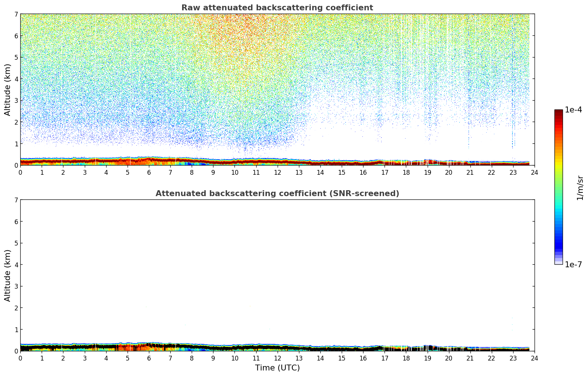Click time tick "11" on the SNR-screened plot
Image resolution: width=588 pixels, height=376 pixels.
[x=256, y=358]
